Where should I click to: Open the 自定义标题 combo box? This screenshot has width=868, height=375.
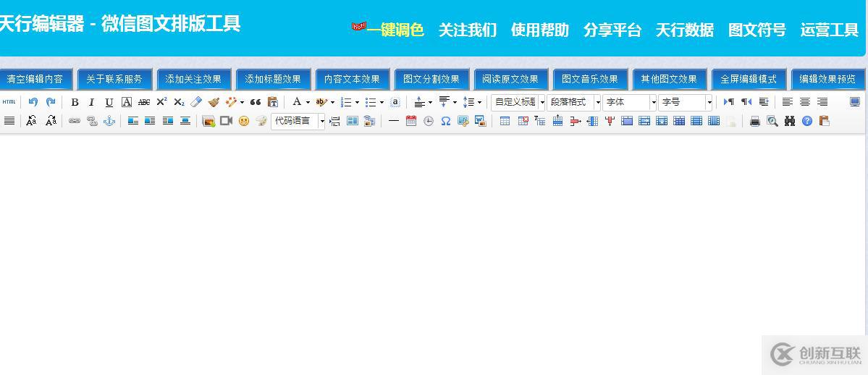point(518,103)
